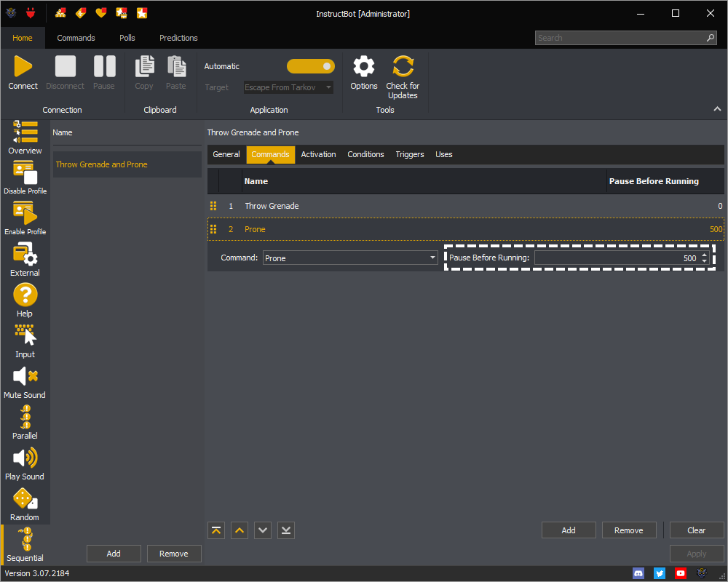728x582 pixels.
Task: Select the Input command type
Action: [x=25, y=340]
